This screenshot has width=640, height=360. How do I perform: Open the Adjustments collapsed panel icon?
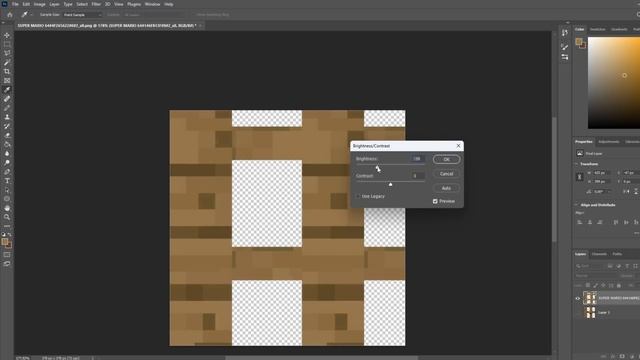click(565, 58)
